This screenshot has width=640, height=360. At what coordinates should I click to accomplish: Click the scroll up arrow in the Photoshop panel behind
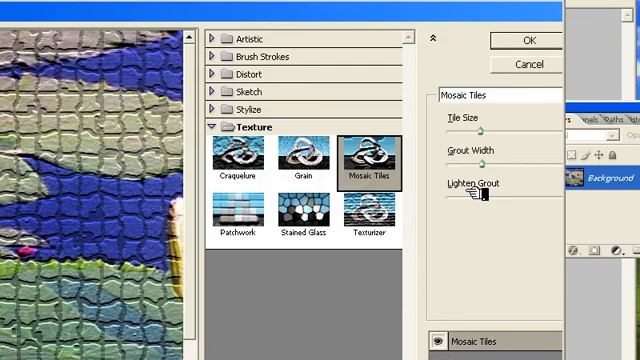(x=627, y=15)
